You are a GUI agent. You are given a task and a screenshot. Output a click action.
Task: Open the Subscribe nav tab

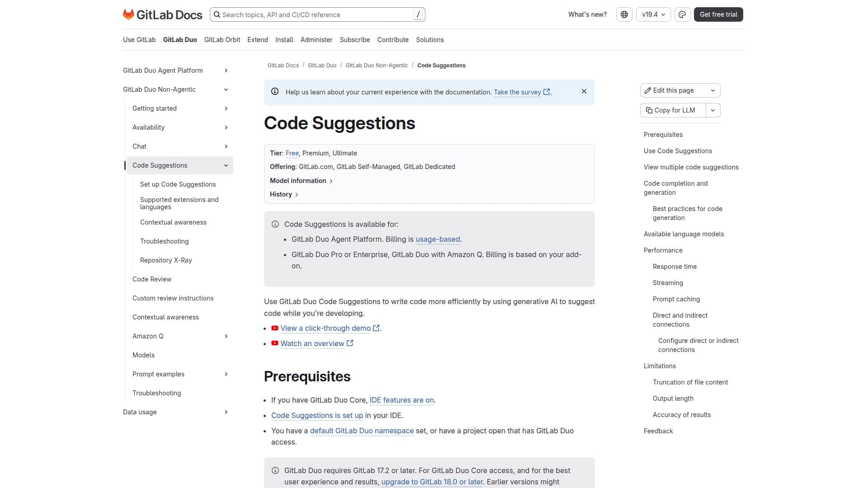coord(355,40)
